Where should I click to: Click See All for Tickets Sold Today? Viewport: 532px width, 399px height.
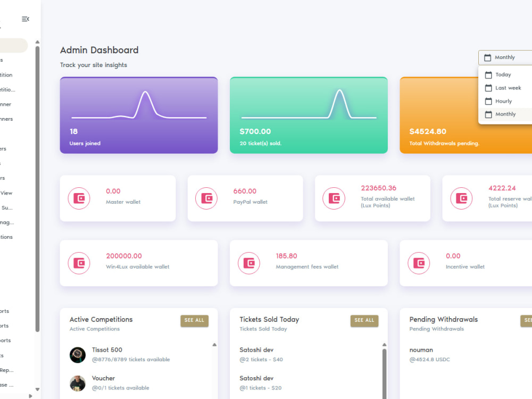click(x=364, y=320)
